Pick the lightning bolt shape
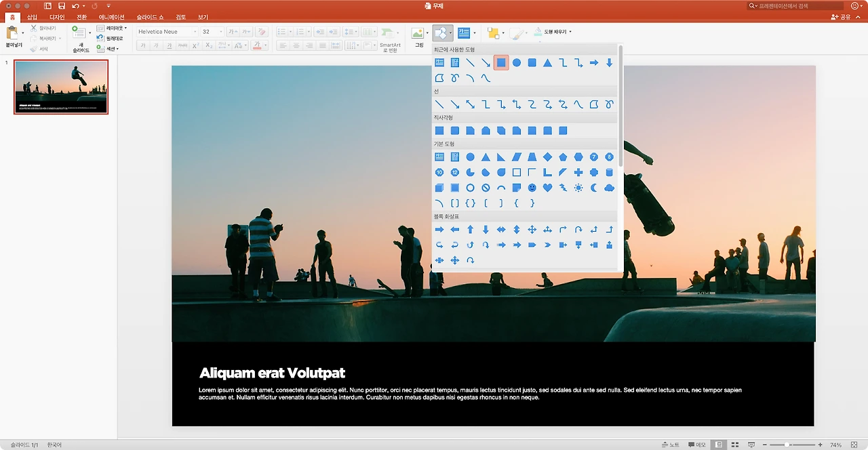Image resolution: width=868 pixels, height=450 pixels. [563, 188]
